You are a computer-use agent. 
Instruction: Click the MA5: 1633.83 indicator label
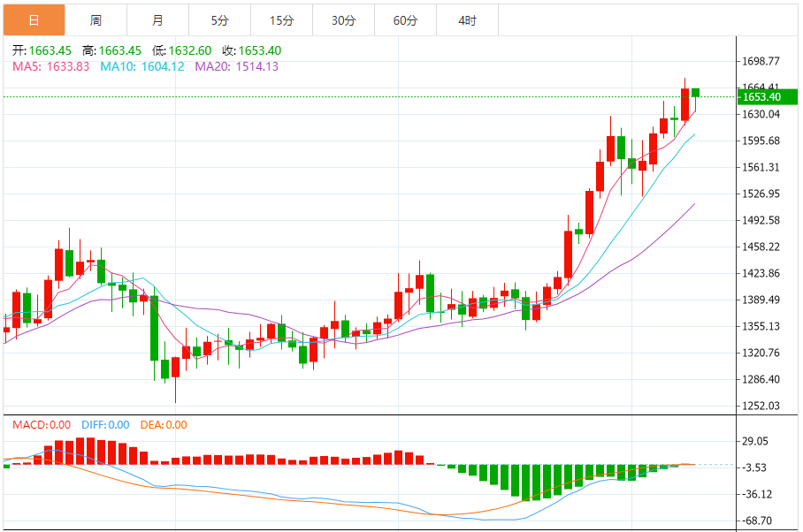[x=50, y=66]
